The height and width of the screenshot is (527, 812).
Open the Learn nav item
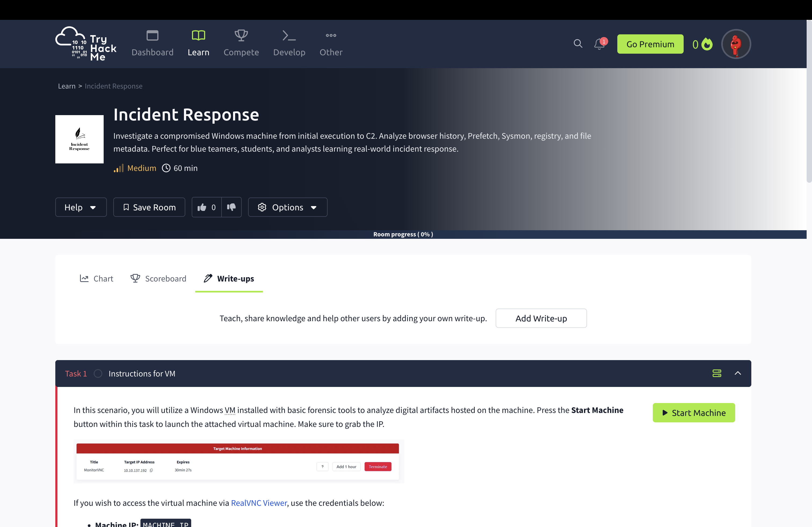[198, 44]
